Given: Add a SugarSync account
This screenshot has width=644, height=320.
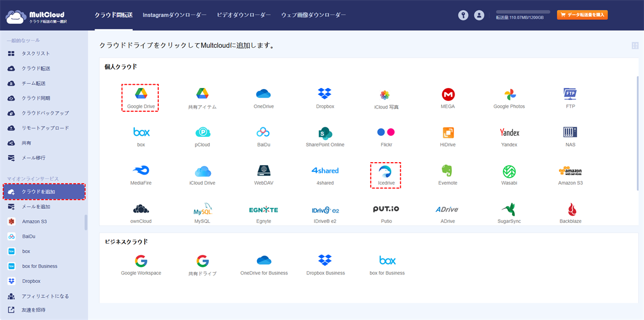Looking at the screenshot, I should [509, 213].
